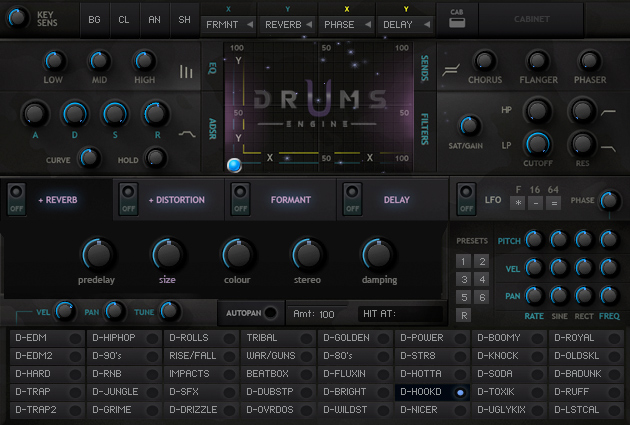Click the blue XY pad ball
Screen dimensions: 630x425
[x=234, y=165]
